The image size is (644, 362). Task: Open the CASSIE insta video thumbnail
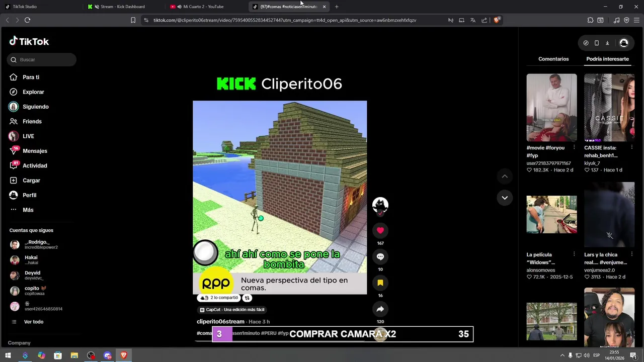click(x=609, y=108)
